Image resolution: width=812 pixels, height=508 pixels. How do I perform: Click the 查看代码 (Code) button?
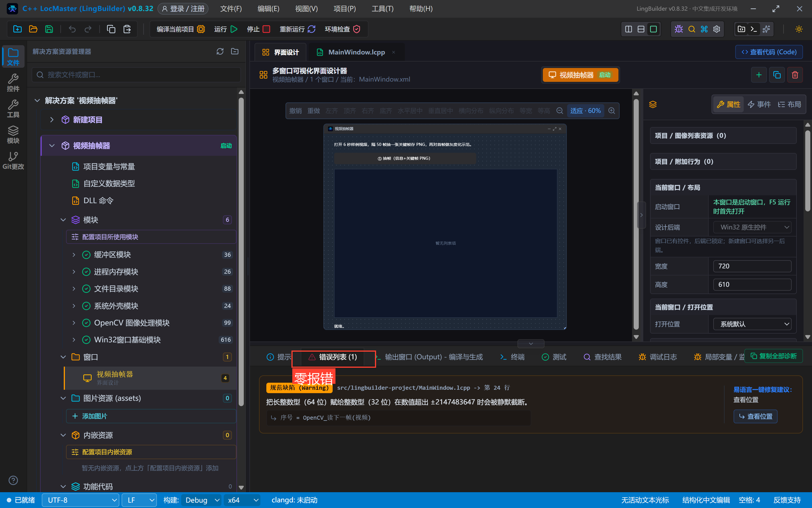[769, 52]
